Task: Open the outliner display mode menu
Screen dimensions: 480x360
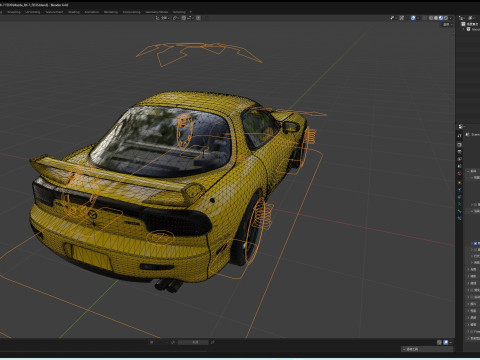Action: coord(462,18)
